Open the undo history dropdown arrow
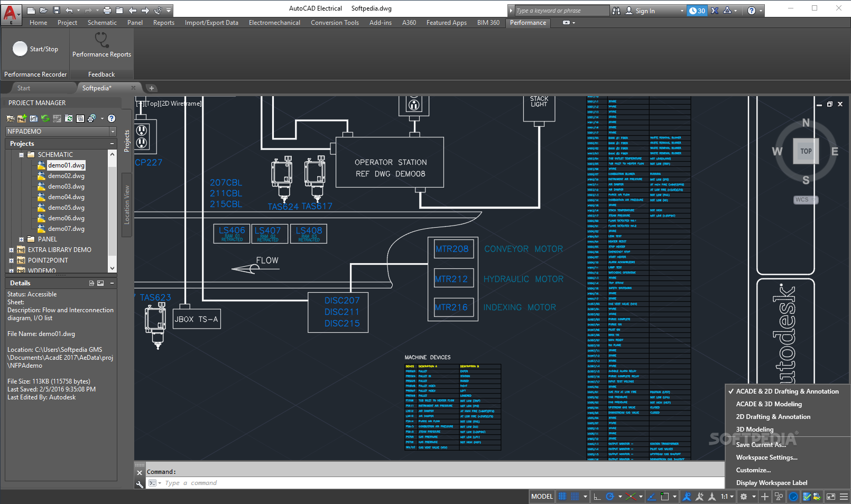The height and width of the screenshot is (504, 851). point(78,10)
